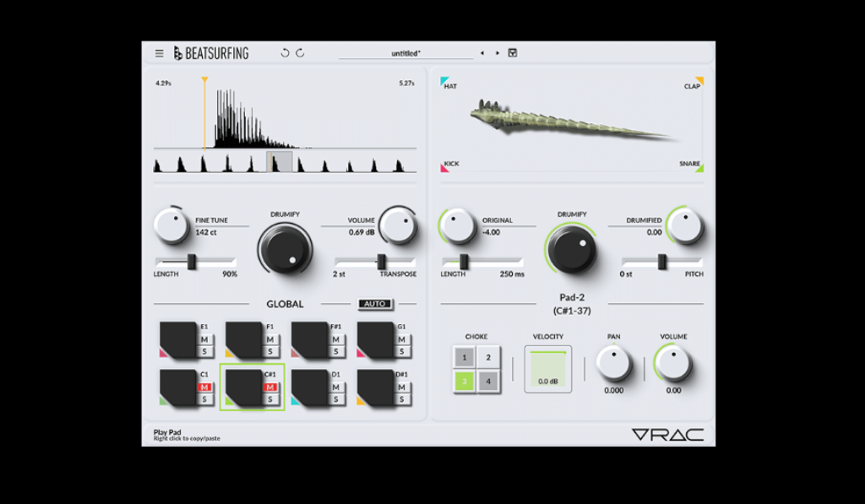
Task: Click the pad Volume knob
Action: click(673, 364)
